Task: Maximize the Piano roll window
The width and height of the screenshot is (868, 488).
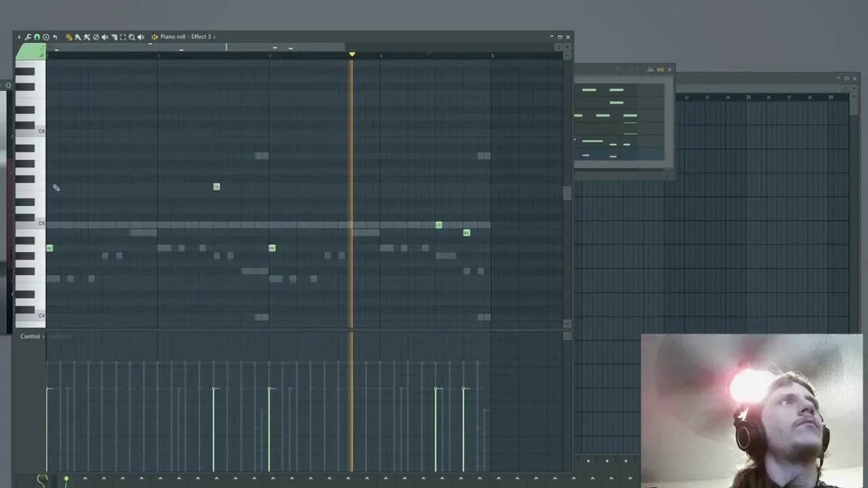Action: tap(559, 37)
